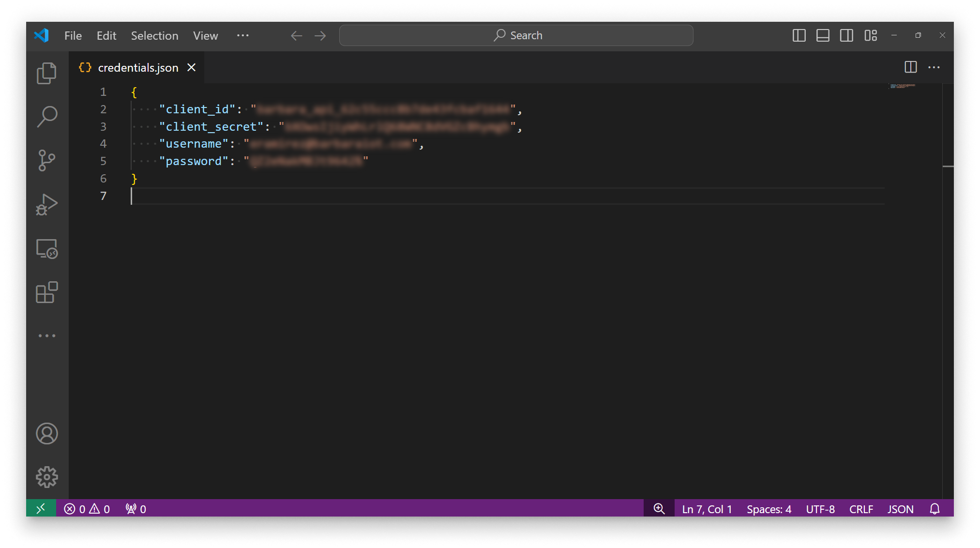Close the credentials.json tab
980x548 pixels.
[x=192, y=67]
